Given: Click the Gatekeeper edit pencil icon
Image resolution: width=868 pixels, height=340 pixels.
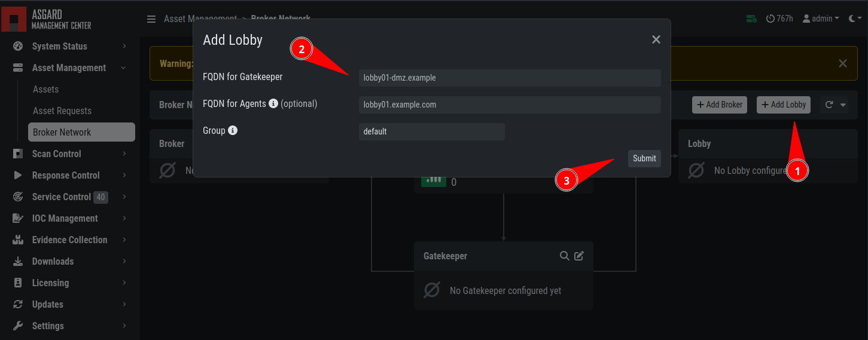Looking at the screenshot, I should (x=579, y=256).
